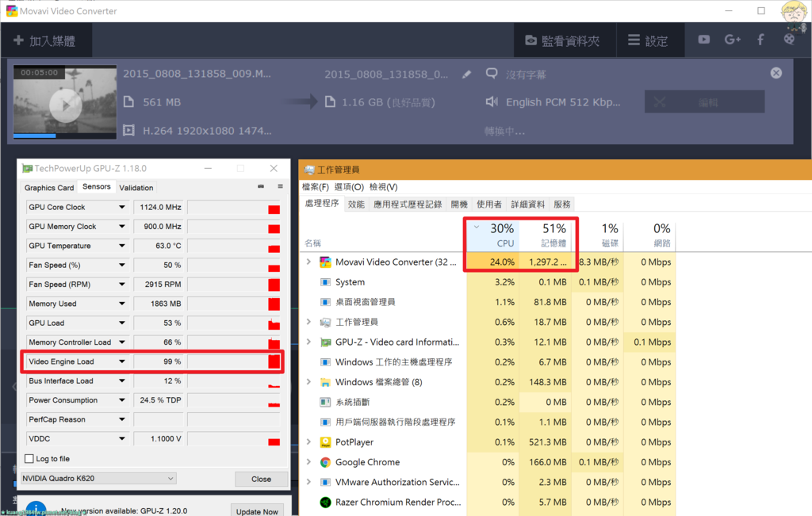The width and height of the screenshot is (812, 516).
Task: Expand Movavi Video Converter process row
Action: [x=308, y=262]
